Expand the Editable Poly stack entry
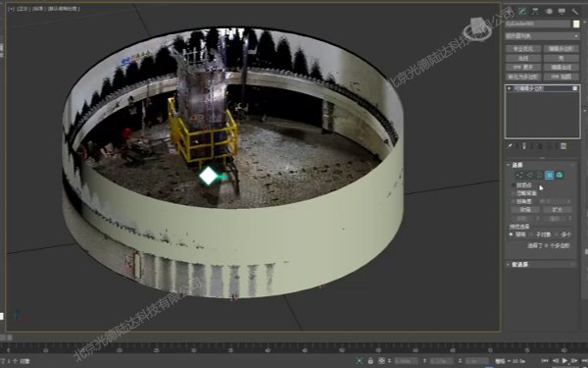The height and width of the screenshot is (368, 588). pos(510,88)
